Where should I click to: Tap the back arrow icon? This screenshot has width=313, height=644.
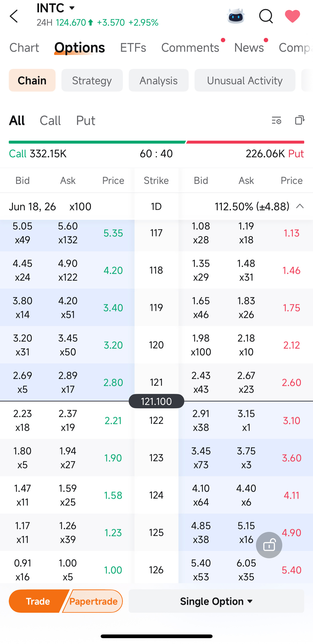click(14, 16)
